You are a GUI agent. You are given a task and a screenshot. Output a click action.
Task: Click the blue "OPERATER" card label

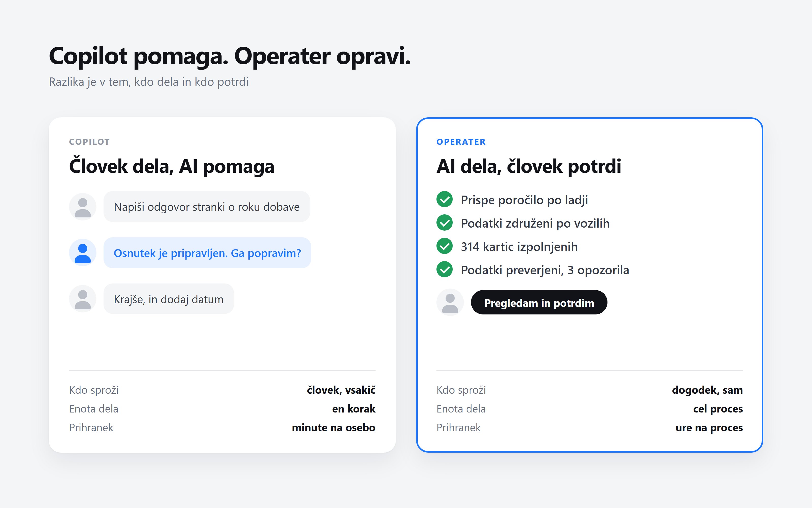point(461,142)
